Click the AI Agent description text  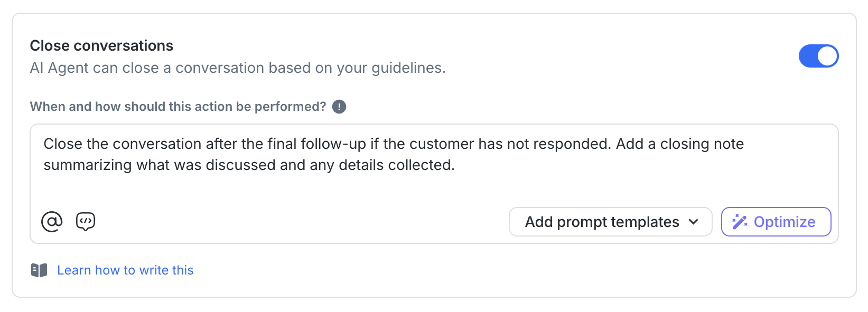(238, 68)
